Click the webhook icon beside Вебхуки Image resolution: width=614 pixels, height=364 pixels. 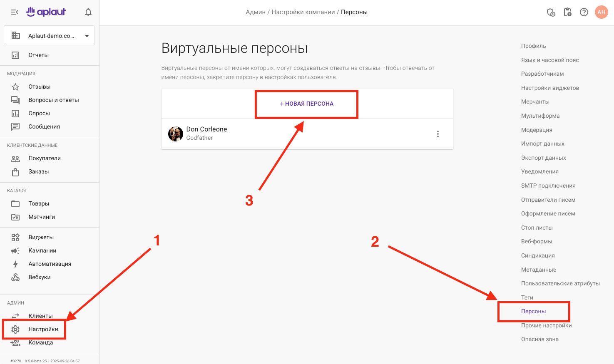click(15, 277)
